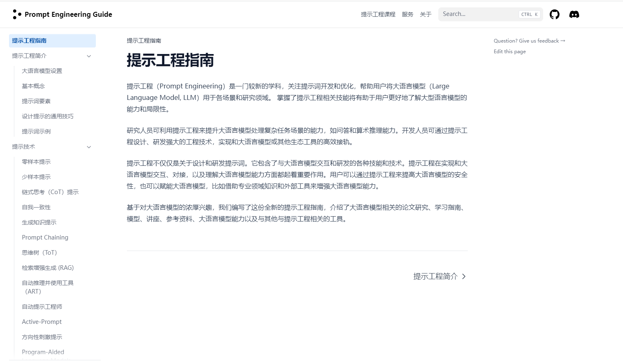Screen dimensions: 623x364
Task: Open 提示词要素 in the sidebar
Action: coord(36,101)
